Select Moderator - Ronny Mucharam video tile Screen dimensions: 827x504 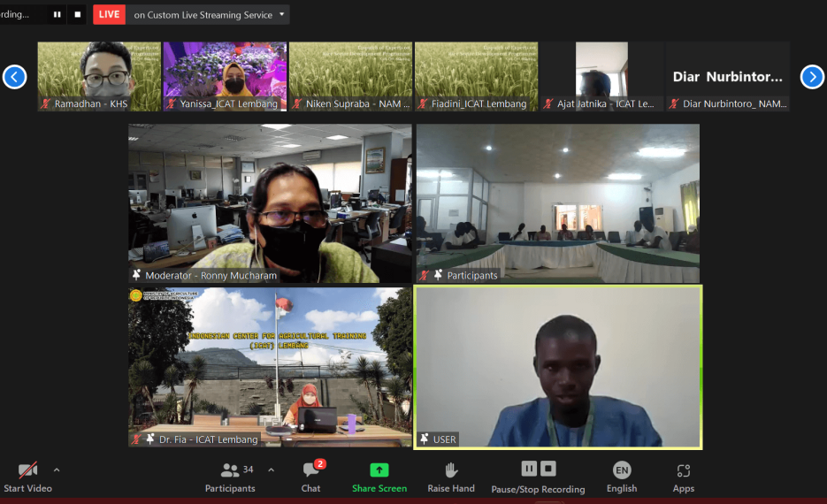(x=270, y=203)
